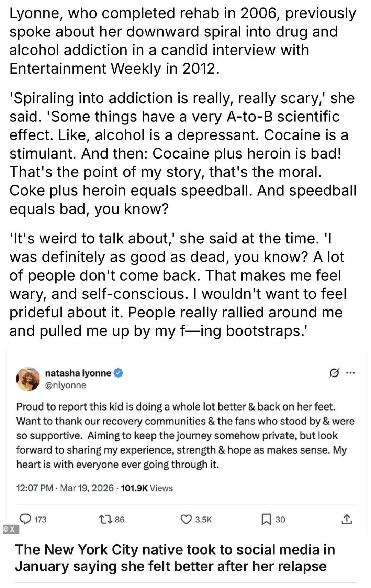View the 101.9K Views analytics
This screenshot has width=371, height=588.
pyautogui.click(x=147, y=488)
